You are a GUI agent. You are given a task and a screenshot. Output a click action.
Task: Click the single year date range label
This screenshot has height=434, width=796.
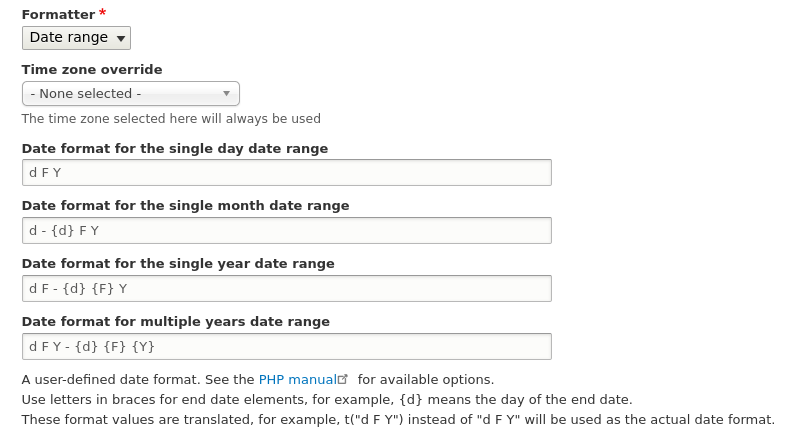click(178, 264)
